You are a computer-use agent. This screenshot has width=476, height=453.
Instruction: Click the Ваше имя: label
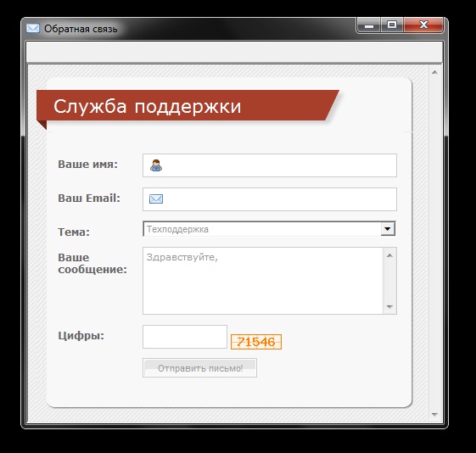[x=87, y=164]
